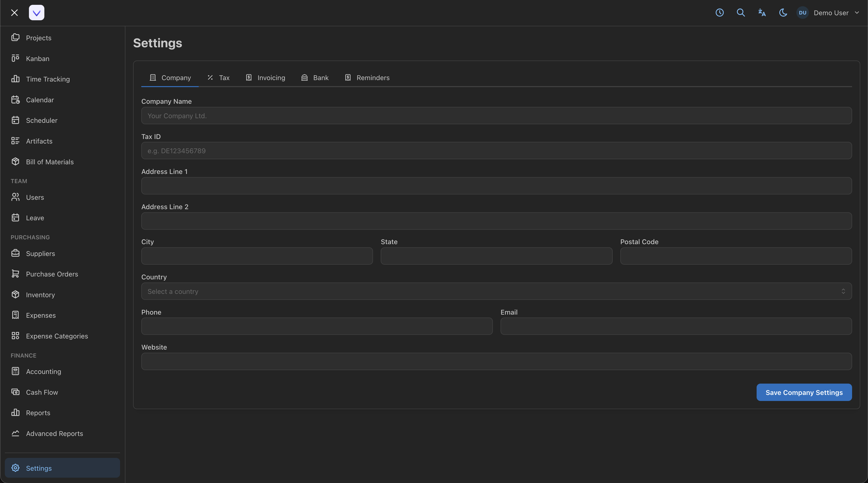
Task: Click into the Company Name field
Action: tap(496, 116)
